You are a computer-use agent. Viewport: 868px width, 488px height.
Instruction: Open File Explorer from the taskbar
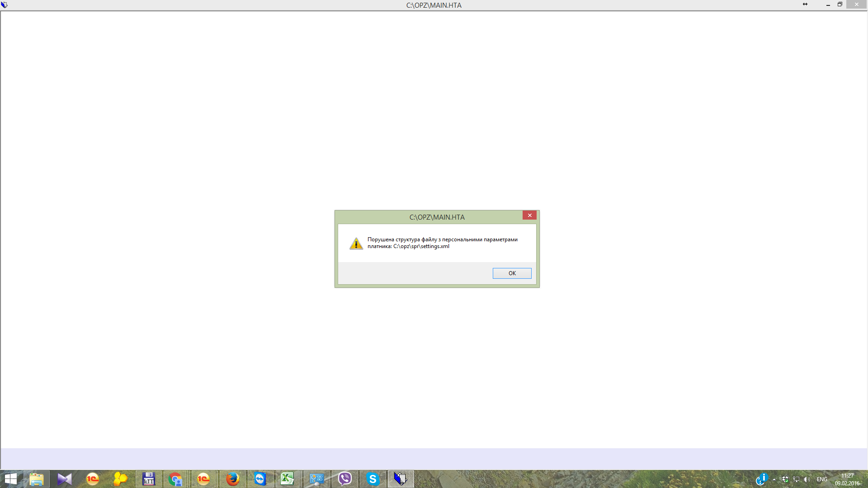[37, 479]
